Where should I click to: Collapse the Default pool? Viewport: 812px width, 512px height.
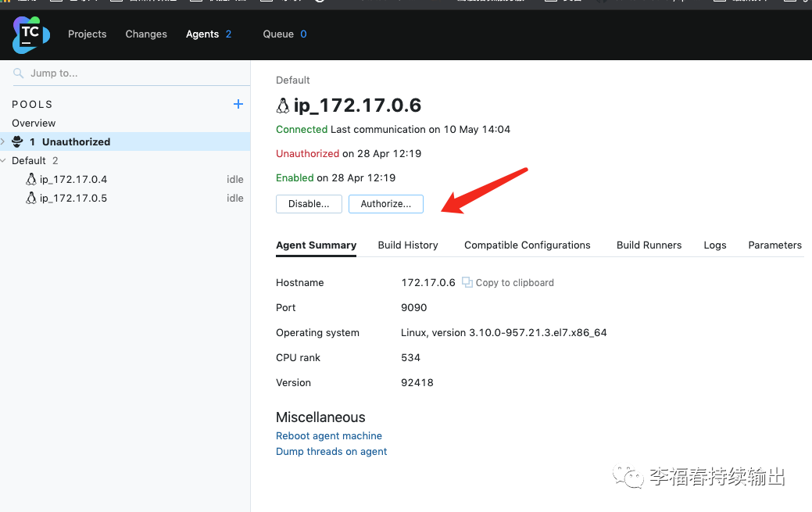click(x=3, y=161)
